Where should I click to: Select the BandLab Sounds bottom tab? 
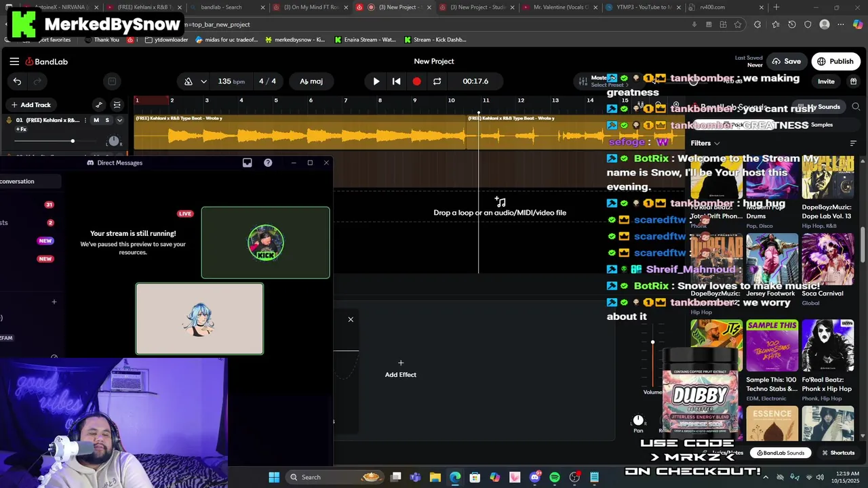point(781,453)
